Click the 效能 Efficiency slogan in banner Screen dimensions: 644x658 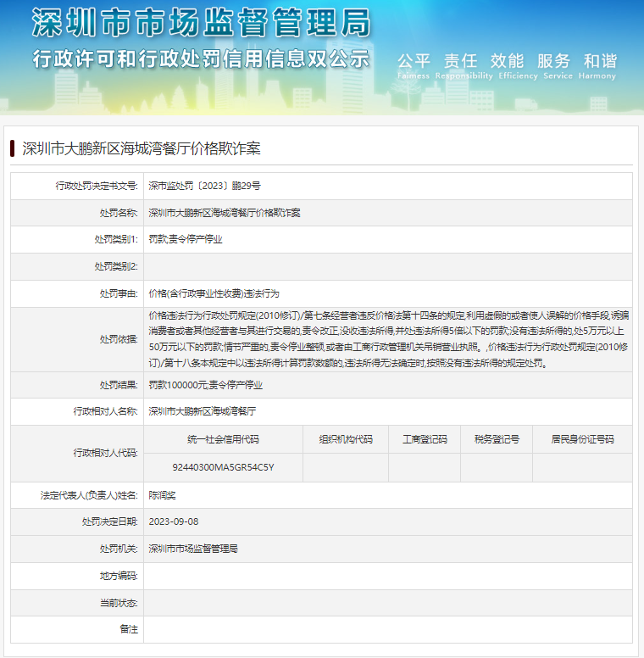point(519,66)
